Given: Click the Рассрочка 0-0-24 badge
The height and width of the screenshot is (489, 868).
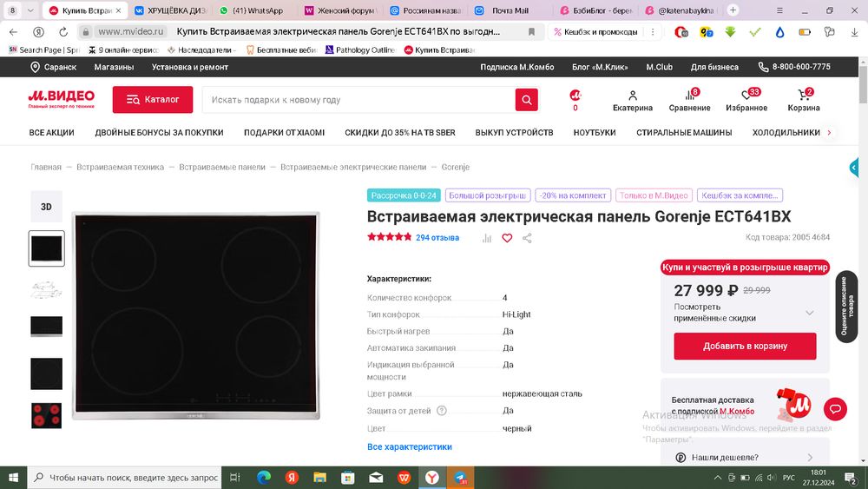Looking at the screenshot, I should point(404,195).
